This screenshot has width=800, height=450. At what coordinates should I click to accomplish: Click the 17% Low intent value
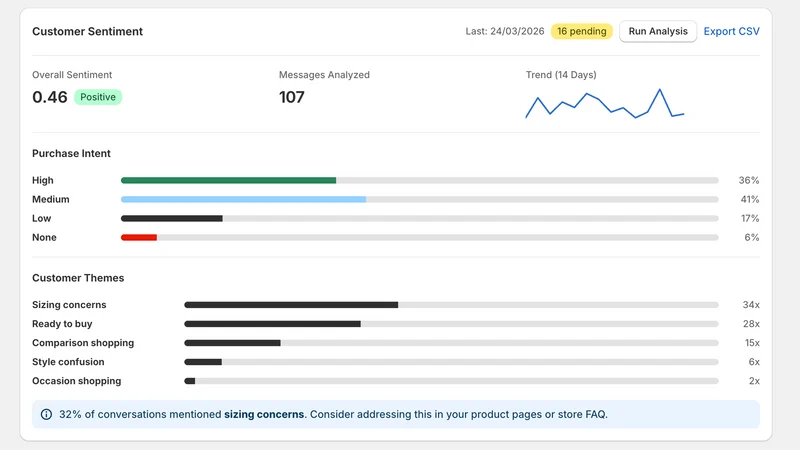tap(749, 218)
